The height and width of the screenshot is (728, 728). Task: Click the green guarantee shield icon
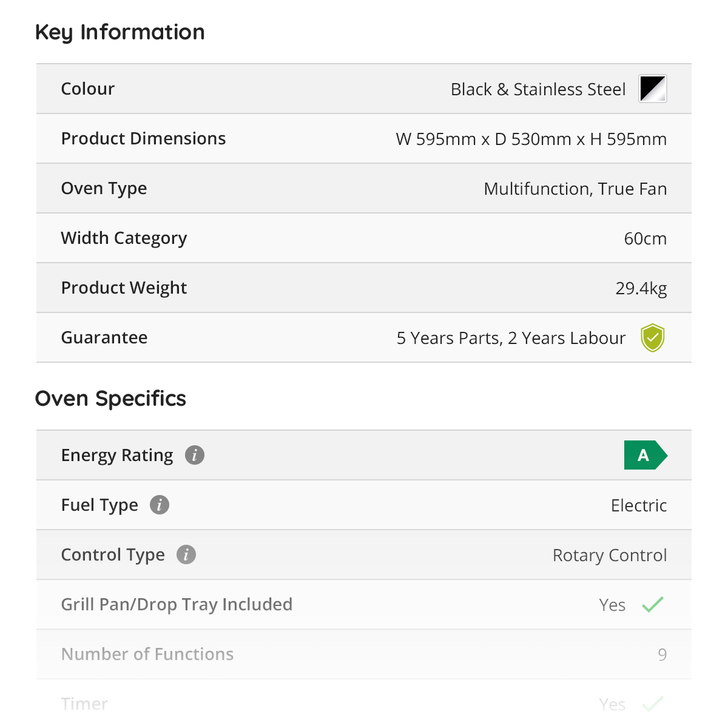(x=653, y=338)
